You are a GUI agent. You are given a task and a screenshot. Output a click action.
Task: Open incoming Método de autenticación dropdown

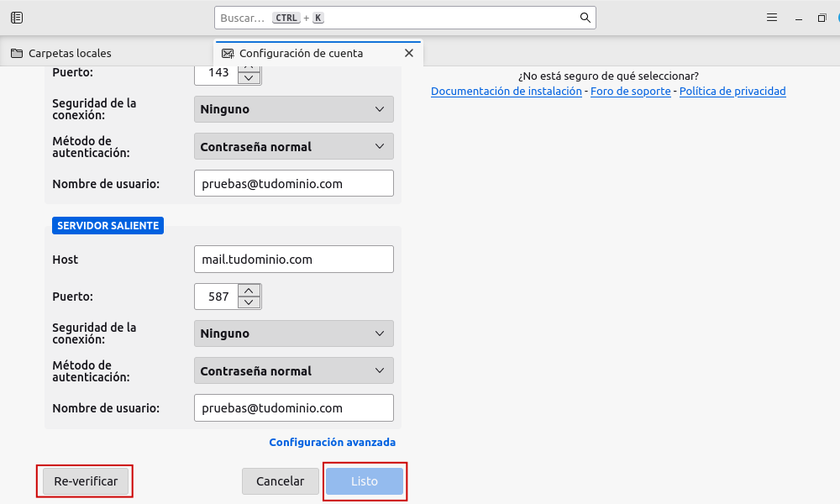pos(293,147)
